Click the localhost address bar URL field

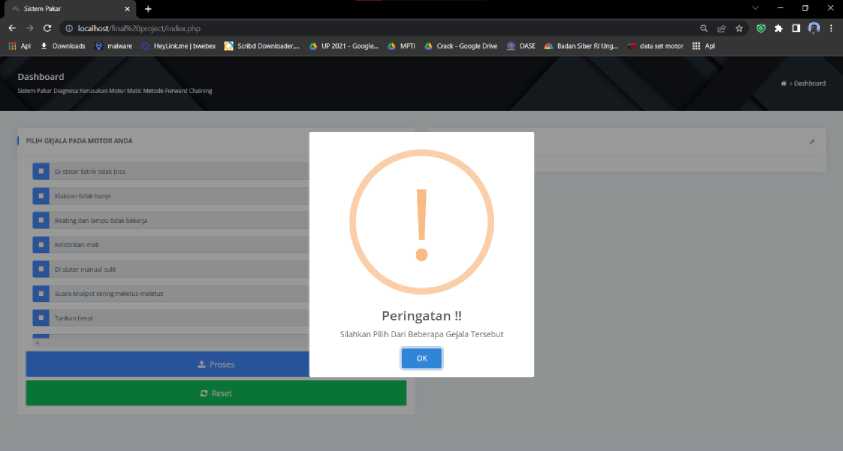(376, 28)
